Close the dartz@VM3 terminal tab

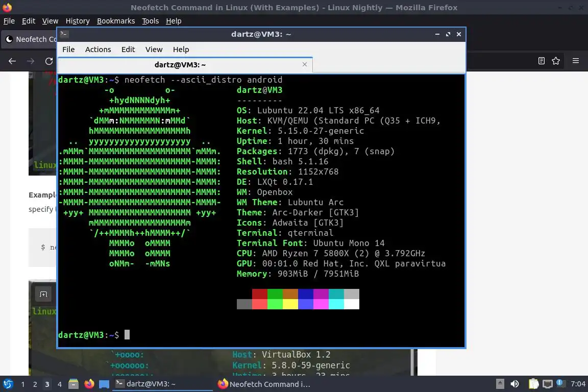pyautogui.click(x=305, y=64)
